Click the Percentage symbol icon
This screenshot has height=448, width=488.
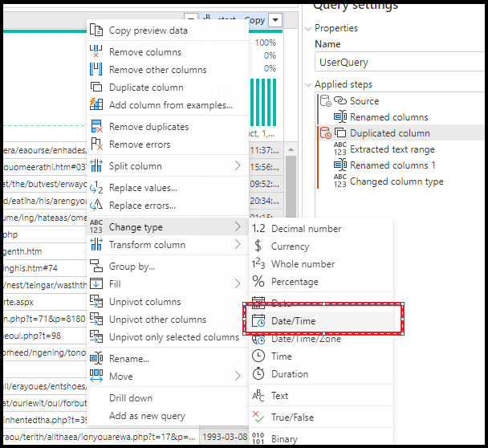258,282
